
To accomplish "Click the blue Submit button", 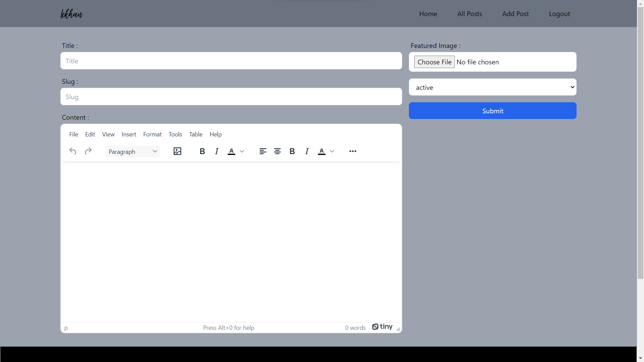I will 492,111.
